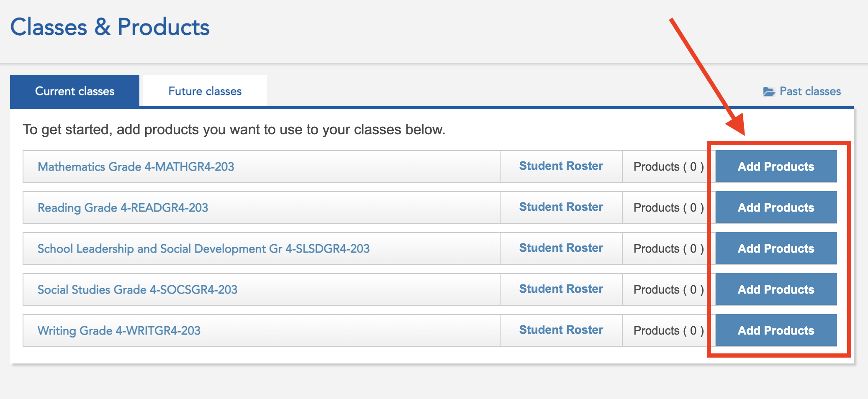Click Products (0) count for Mathematics row
The image size is (868, 399).
click(668, 166)
